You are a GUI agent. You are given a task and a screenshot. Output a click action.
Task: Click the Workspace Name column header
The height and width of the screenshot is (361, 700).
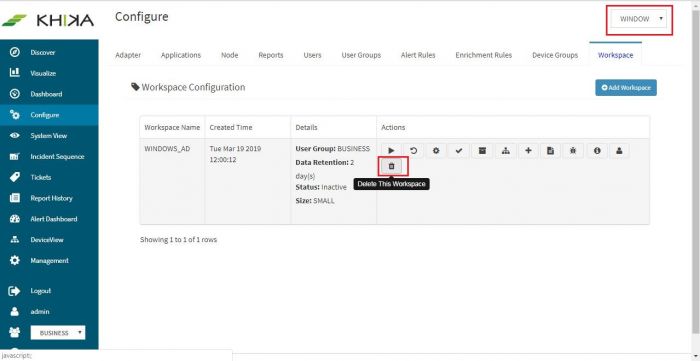click(x=172, y=127)
